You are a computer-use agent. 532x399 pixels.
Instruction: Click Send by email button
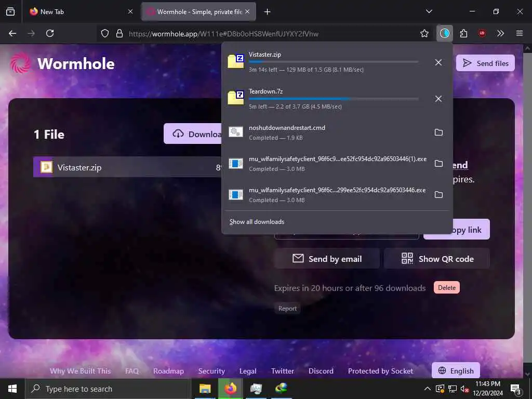(327, 259)
